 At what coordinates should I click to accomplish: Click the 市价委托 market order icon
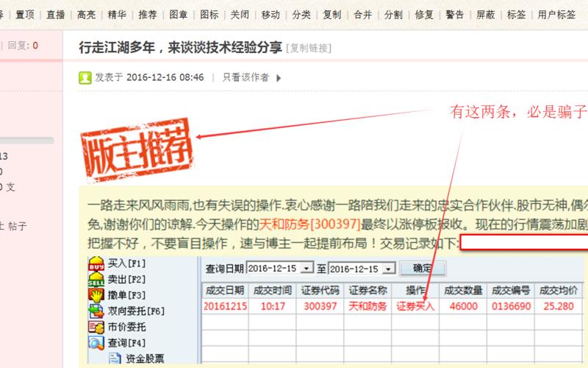[96, 327]
